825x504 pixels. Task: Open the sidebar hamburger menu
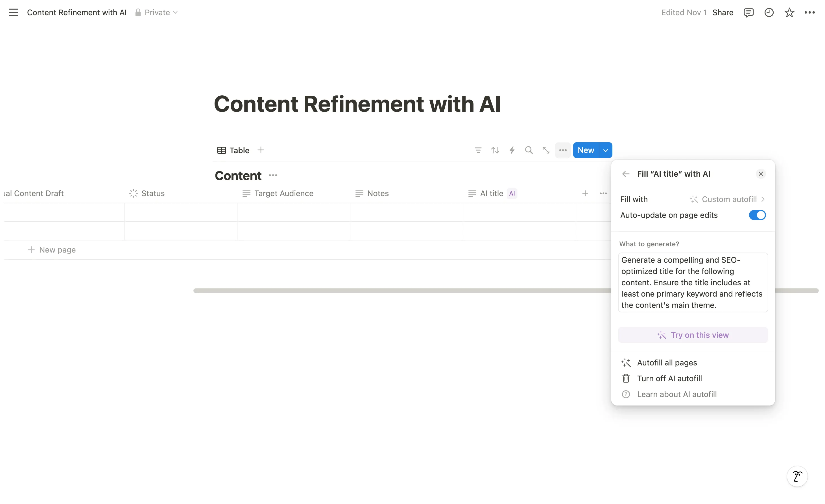13,12
